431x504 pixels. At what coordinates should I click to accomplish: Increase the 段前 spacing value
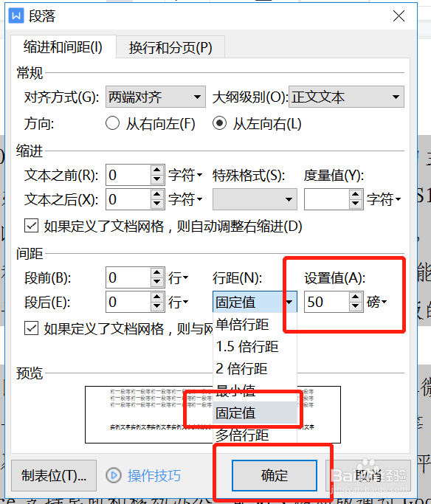coord(157,272)
